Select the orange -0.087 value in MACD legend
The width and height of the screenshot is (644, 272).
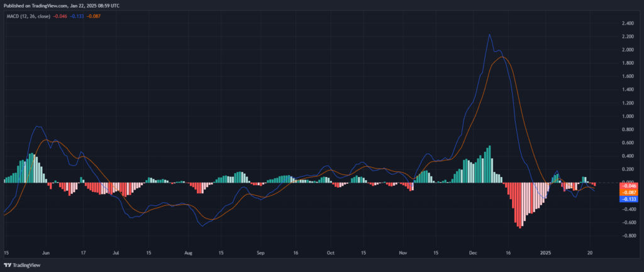coord(94,16)
